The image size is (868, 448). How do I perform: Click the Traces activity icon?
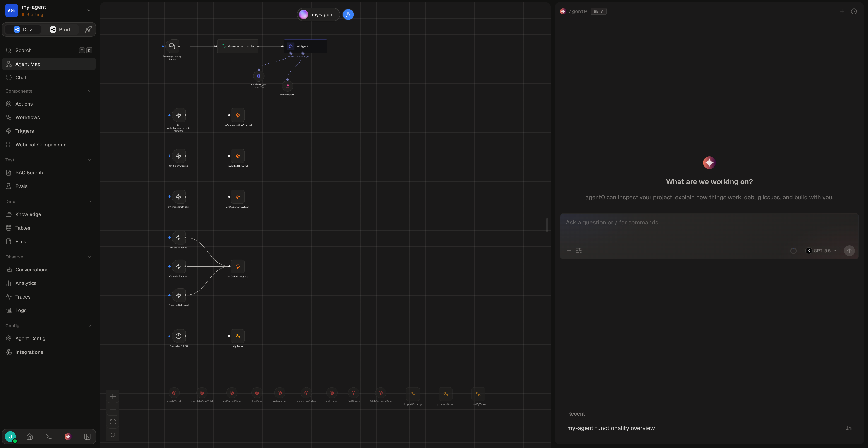pyautogui.click(x=9, y=297)
